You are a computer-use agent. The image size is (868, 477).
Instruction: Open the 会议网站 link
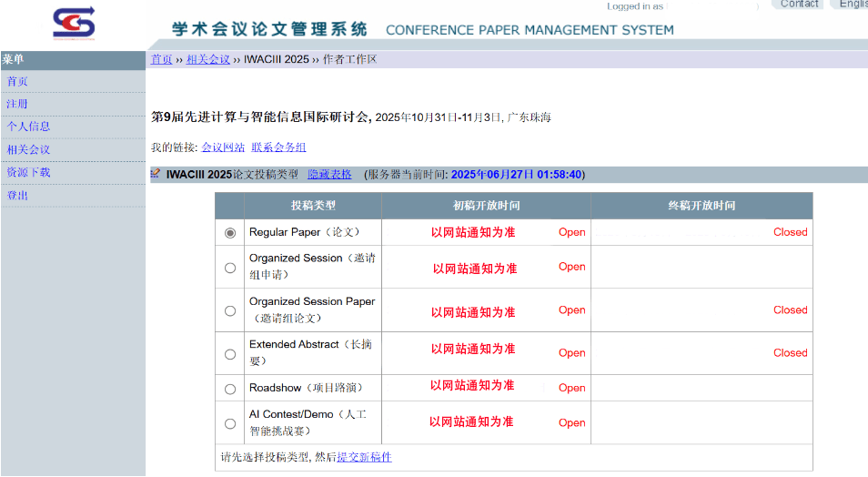pyautogui.click(x=223, y=147)
